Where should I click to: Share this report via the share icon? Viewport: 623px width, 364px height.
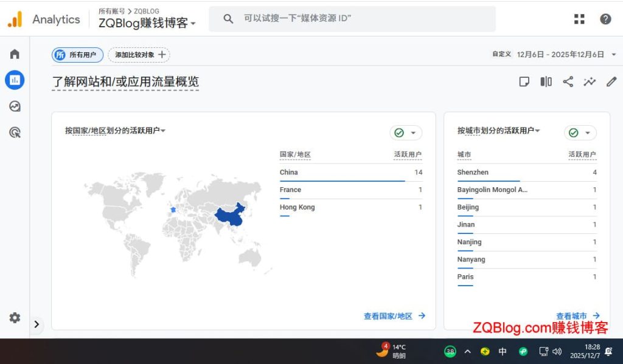click(568, 81)
